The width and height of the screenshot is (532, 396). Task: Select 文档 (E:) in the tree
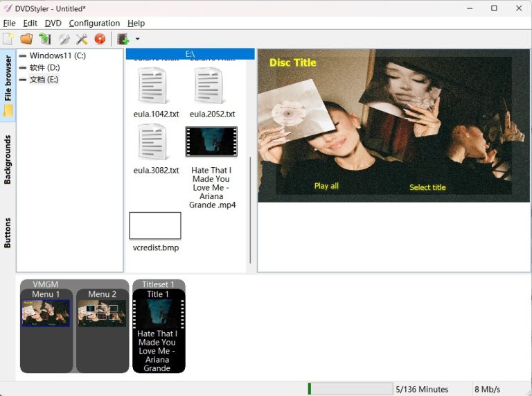44,80
